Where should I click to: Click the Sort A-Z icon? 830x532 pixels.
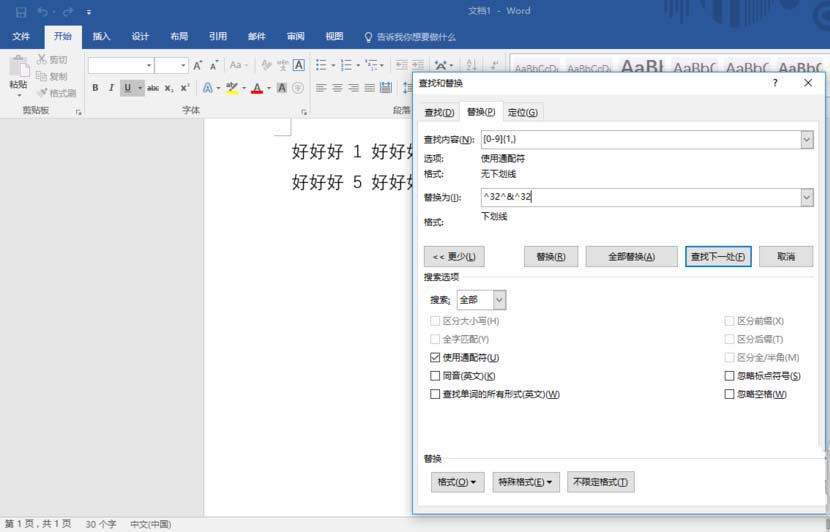pyautogui.click(x=472, y=65)
